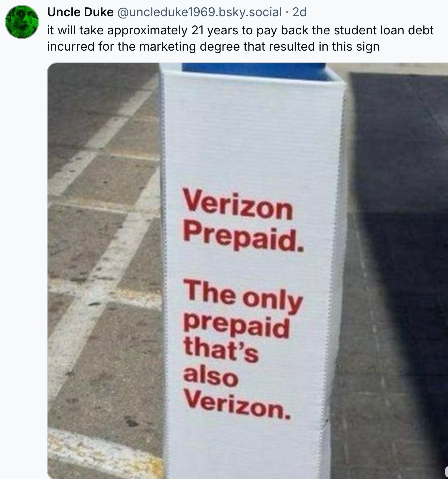The width and height of the screenshot is (448, 479).
Task: Click the dot separator before 2d
Action: 287,12
